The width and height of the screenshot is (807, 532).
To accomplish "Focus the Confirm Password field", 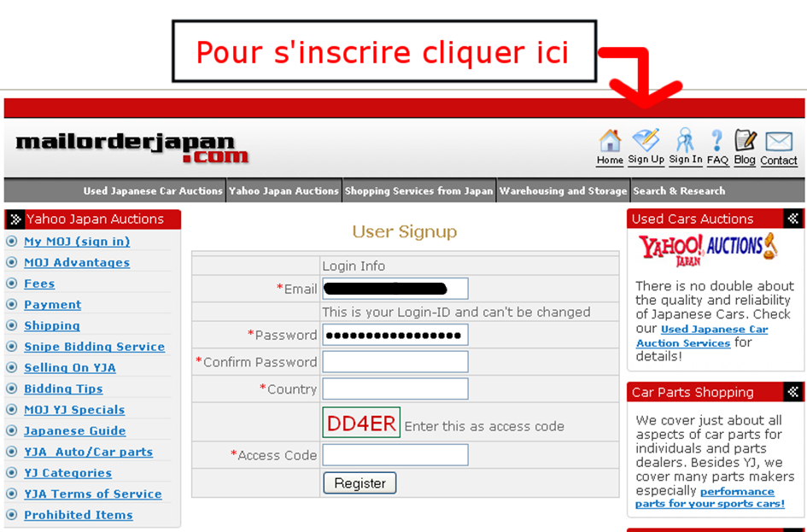I will click(x=395, y=362).
